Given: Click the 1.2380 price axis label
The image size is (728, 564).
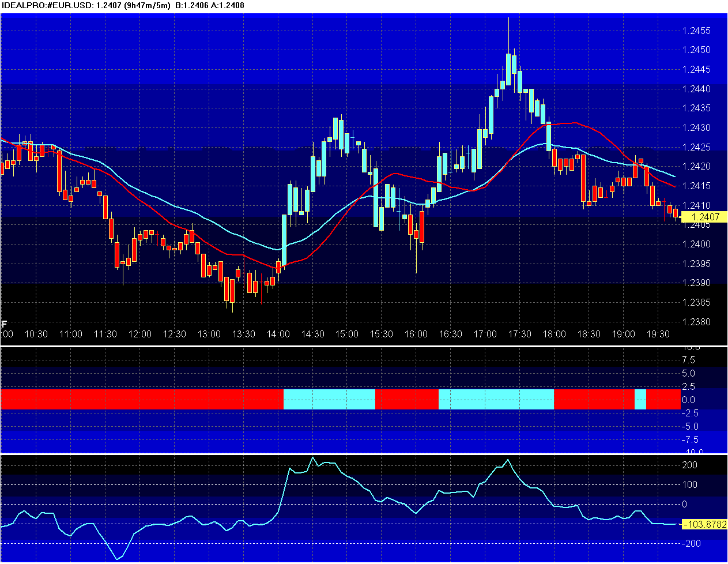Looking at the screenshot, I should pos(696,322).
